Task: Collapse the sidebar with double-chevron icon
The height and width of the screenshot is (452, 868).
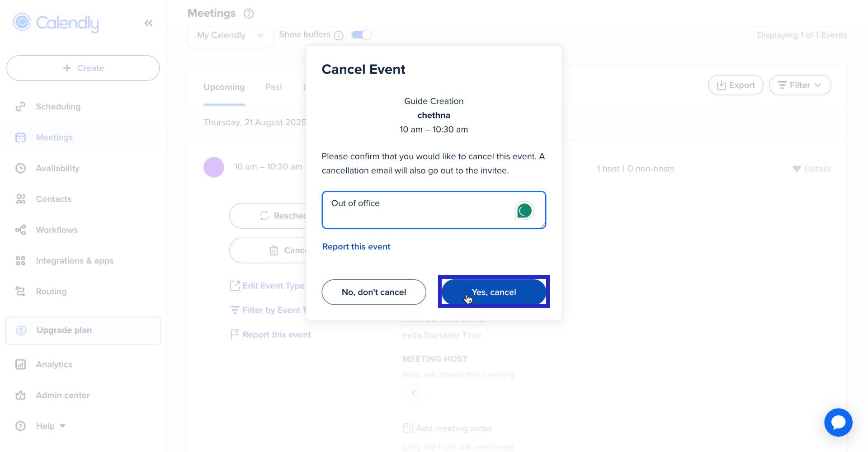Action: point(148,23)
